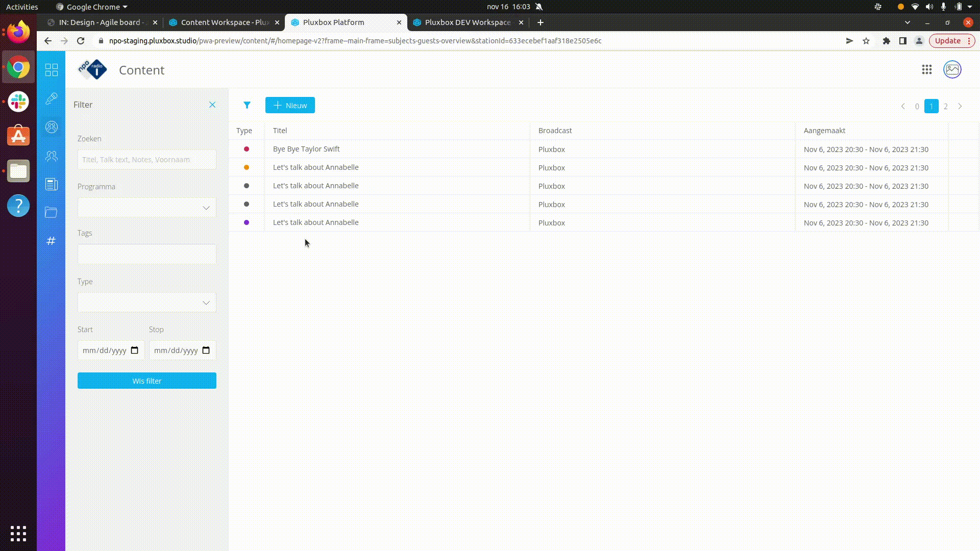Click the microphone icon in sidebar
The image size is (980, 551).
point(52,98)
